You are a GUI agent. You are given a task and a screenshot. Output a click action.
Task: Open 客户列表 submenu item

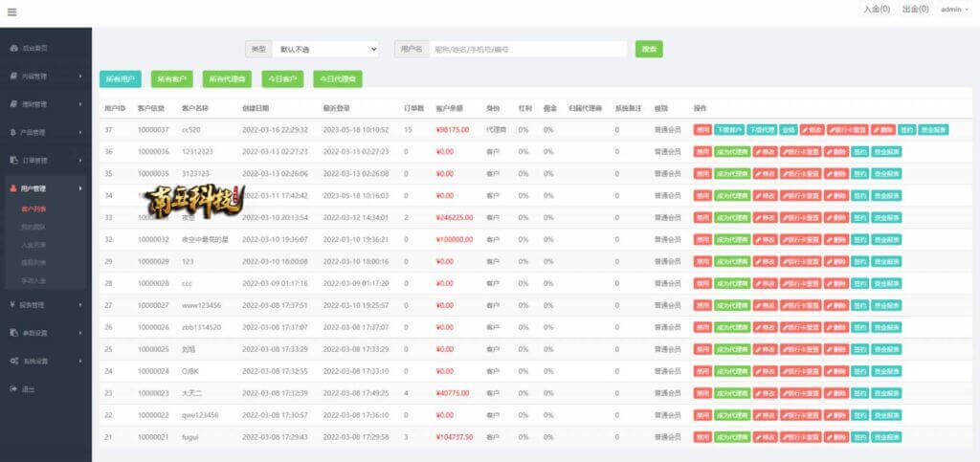34,208
